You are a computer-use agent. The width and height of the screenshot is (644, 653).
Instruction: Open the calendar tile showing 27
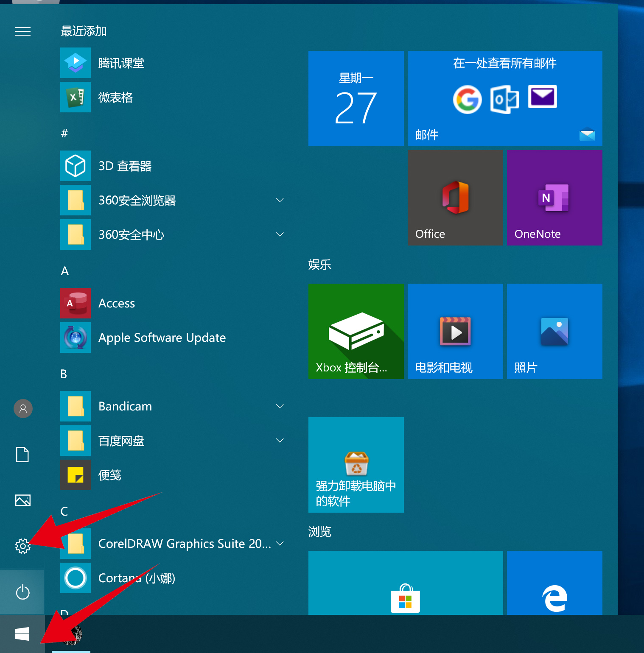[356, 98]
